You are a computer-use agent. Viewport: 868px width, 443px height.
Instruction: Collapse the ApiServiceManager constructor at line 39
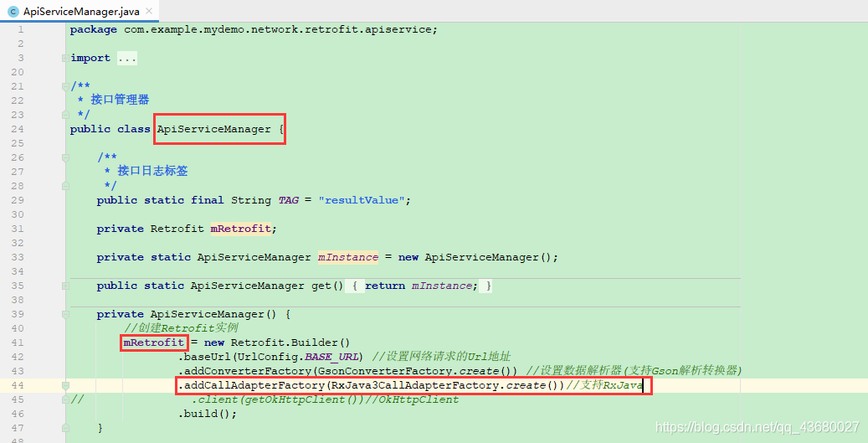pyautogui.click(x=65, y=315)
